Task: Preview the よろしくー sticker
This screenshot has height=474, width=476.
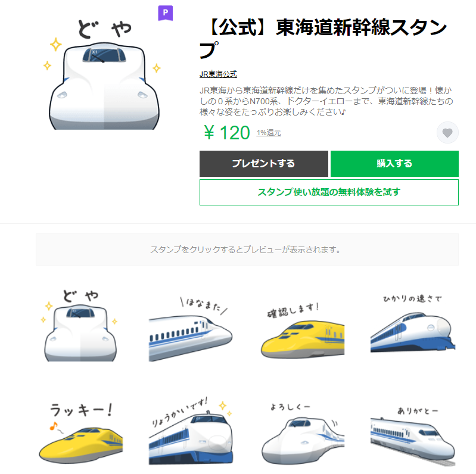Action: coord(303,434)
